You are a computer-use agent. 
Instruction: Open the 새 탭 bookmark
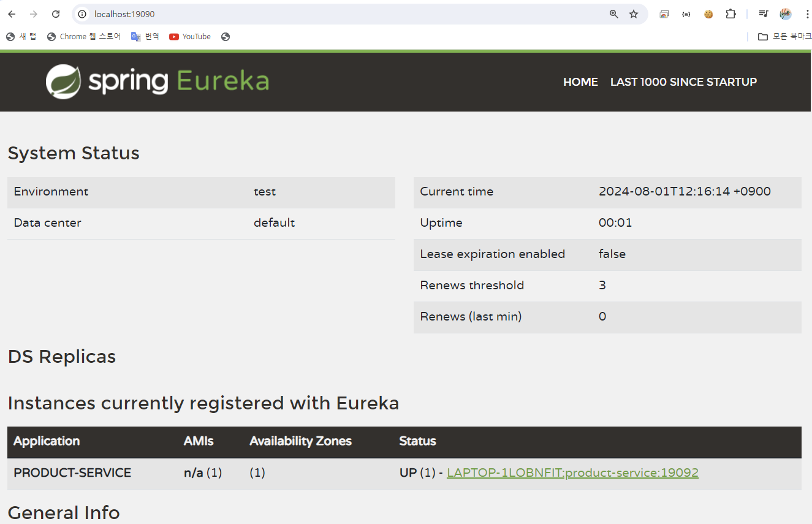click(21, 37)
